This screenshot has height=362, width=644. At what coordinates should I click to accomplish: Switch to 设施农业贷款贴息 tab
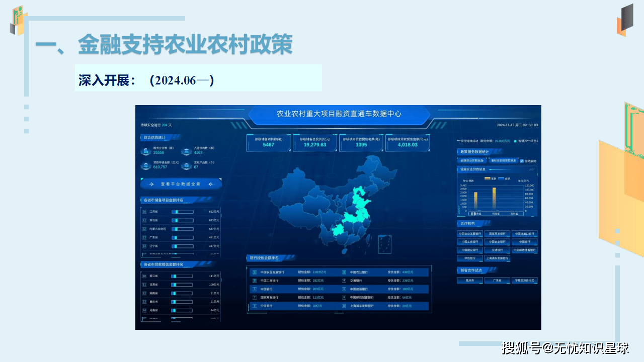[471, 161]
